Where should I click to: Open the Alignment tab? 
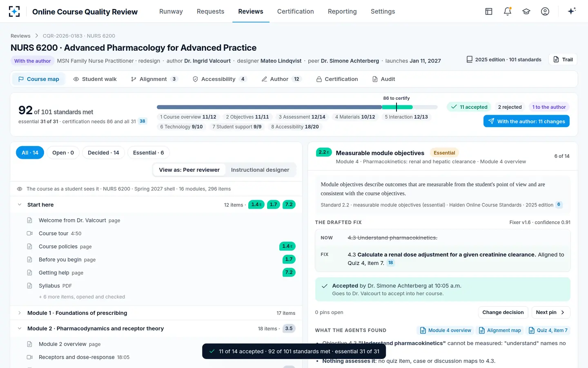coord(154,79)
